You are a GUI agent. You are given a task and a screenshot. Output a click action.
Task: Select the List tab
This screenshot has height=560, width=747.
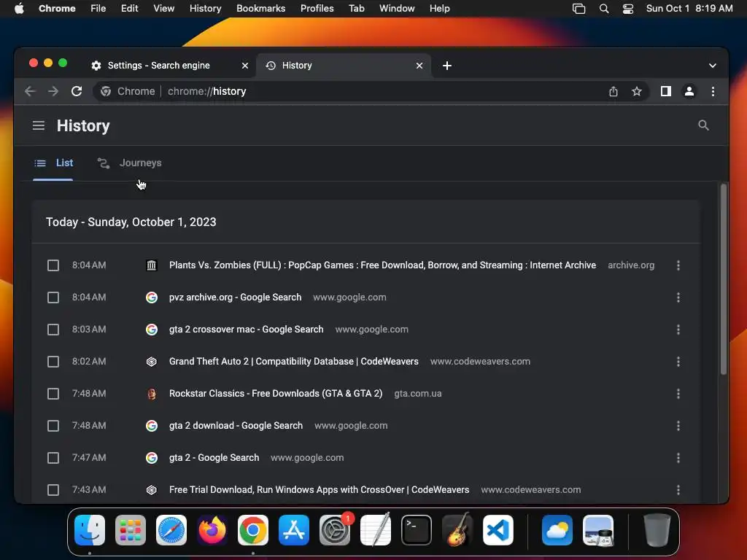(53, 163)
